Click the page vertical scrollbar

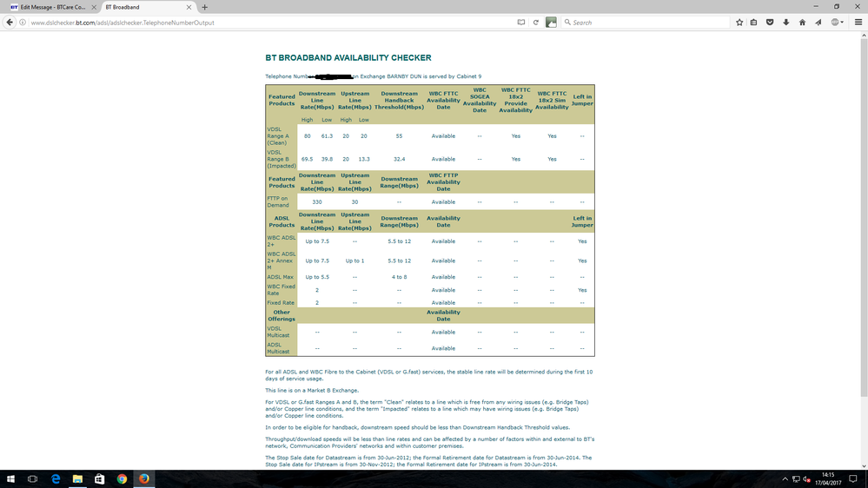[864, 216]
